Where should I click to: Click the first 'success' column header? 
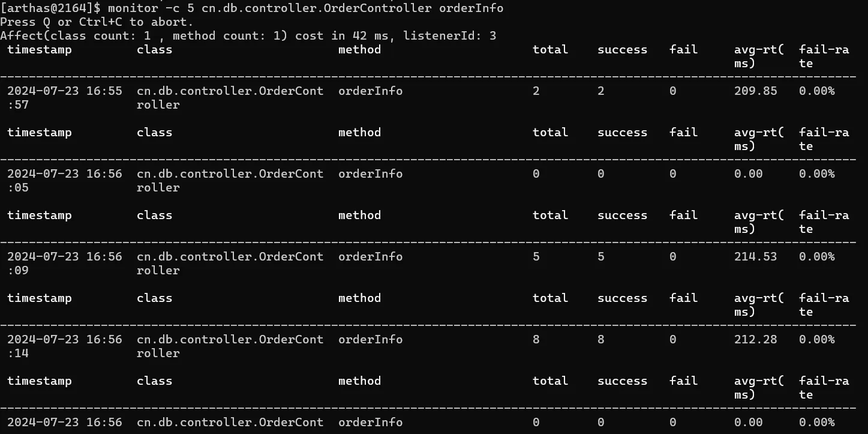[x=622, y=49]
